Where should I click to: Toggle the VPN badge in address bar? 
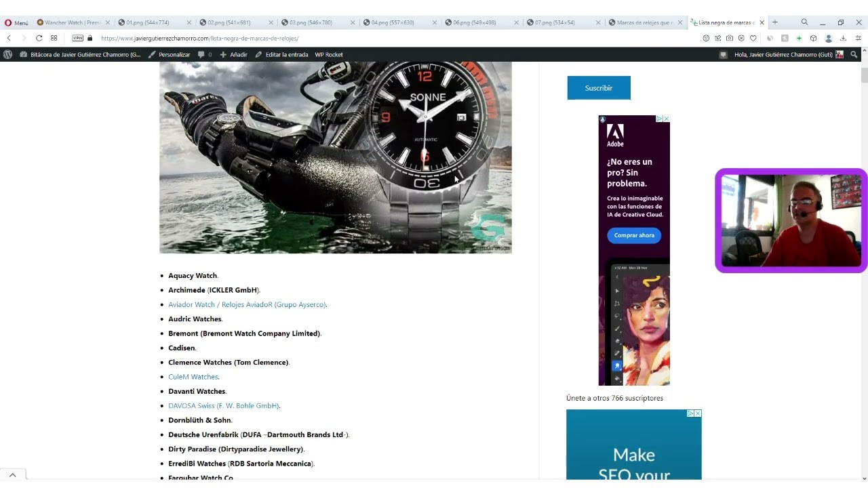[x=77, y=38]
